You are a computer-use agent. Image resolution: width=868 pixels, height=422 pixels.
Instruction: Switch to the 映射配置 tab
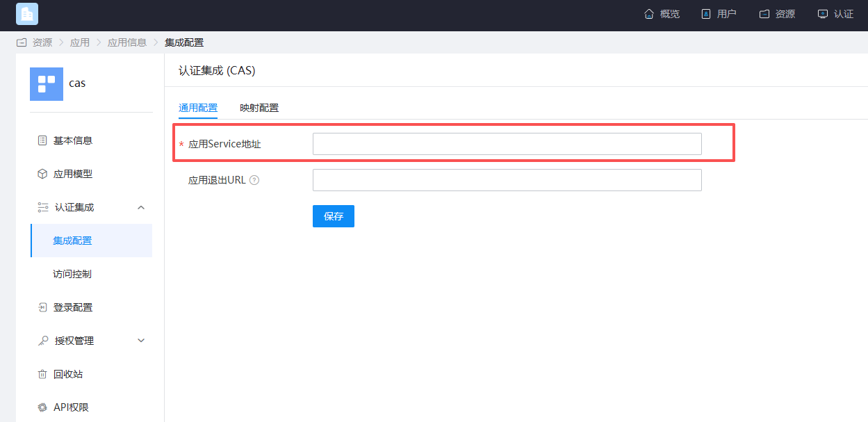tap(259, 108)
